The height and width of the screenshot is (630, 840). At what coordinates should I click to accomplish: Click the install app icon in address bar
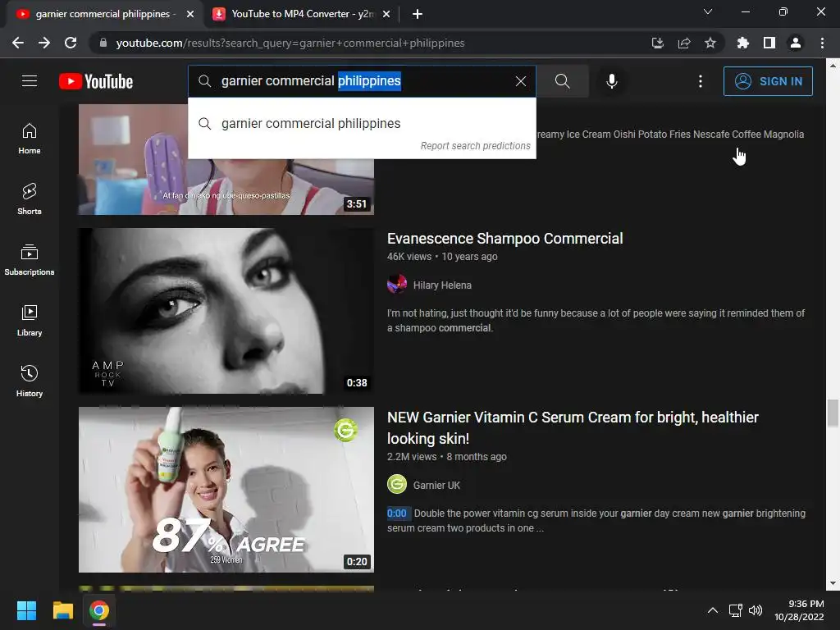(x=657, y=43)
